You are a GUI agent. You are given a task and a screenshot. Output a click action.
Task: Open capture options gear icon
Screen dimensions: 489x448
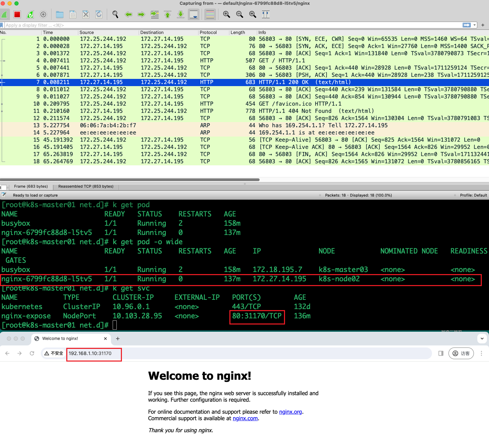(x=43, y=14)
